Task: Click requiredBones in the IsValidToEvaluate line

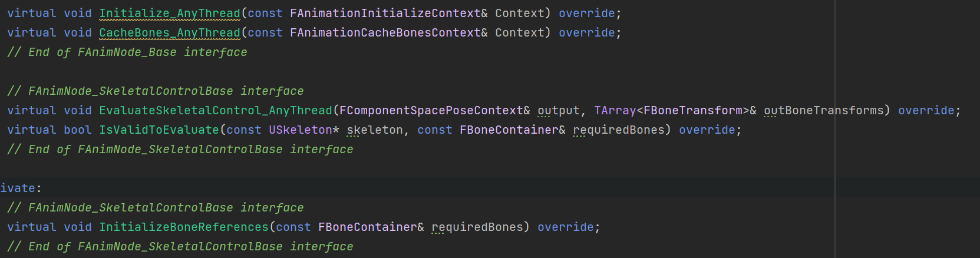Action: [x=619, y=130]
